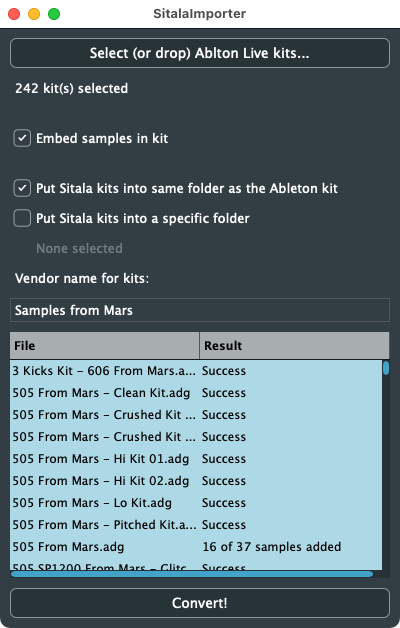Click the vertical scrollbar thumb of the file list
The width and height of the screenshot is (400, 628).
point(386,368)
